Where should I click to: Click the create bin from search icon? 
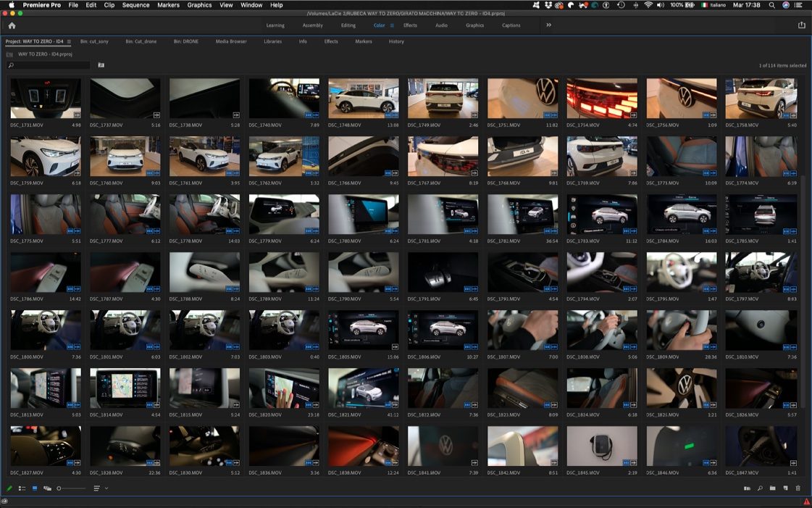coord(101,65)
